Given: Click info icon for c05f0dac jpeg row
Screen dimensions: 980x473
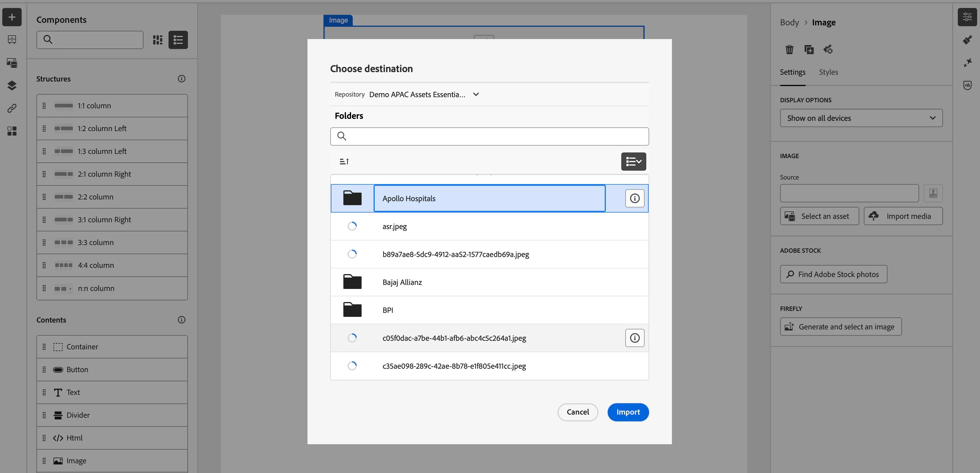Looking at the screenshot, I should pyautogui.click(x=635, y=338).
